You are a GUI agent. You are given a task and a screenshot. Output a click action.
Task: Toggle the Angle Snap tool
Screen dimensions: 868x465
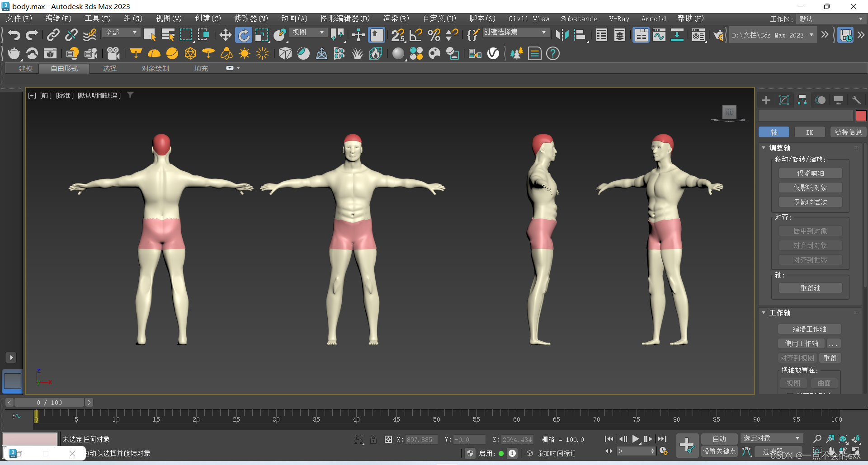(x=415, y=35)
